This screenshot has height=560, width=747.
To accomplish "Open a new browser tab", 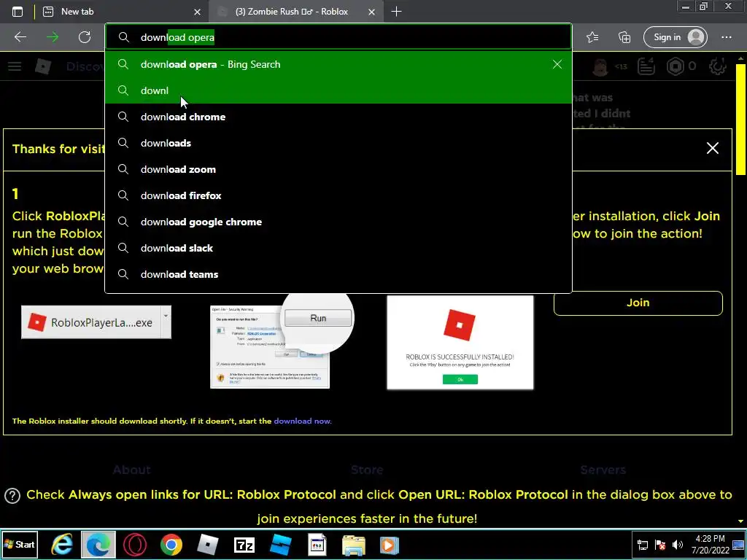I will coord(396,12).
